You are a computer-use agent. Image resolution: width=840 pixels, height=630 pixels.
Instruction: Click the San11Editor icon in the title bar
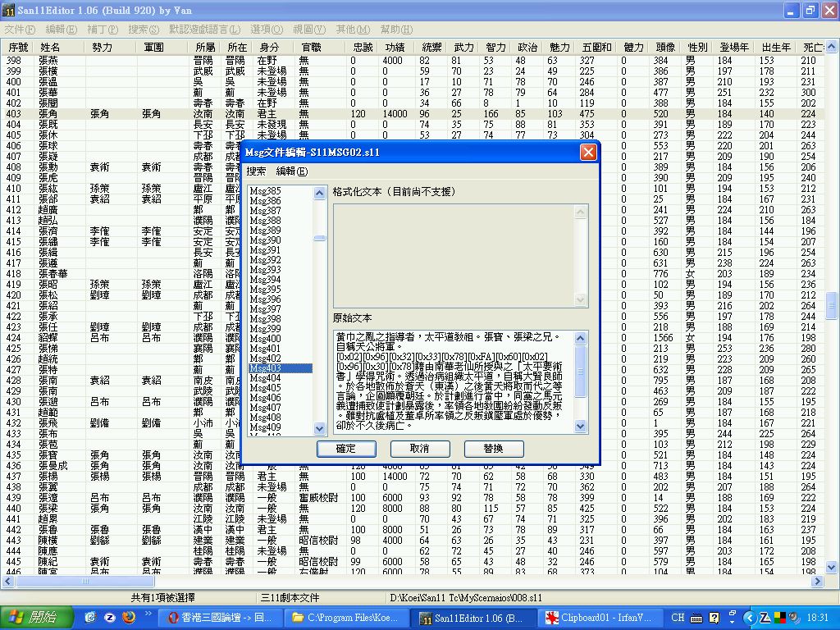(9, 10)
